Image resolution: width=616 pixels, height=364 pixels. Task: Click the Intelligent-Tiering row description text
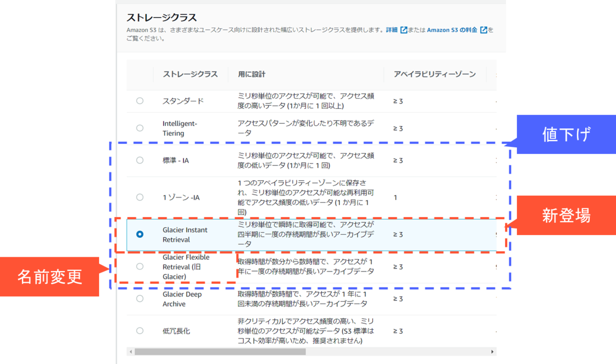tap(305, 128)
